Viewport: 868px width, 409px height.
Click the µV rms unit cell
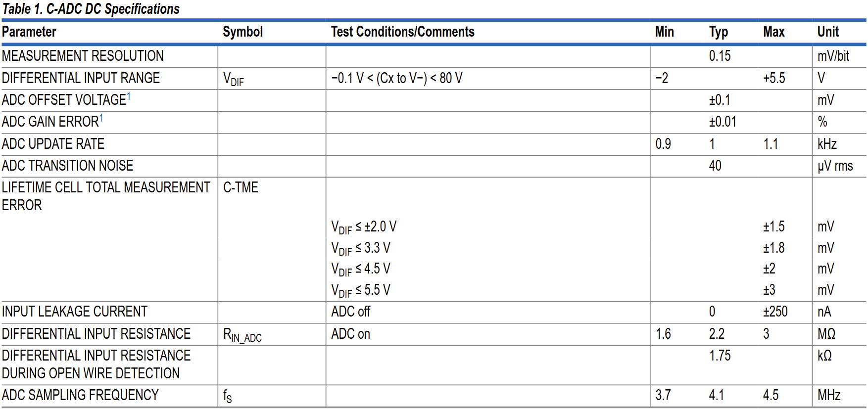pos(835,166)
